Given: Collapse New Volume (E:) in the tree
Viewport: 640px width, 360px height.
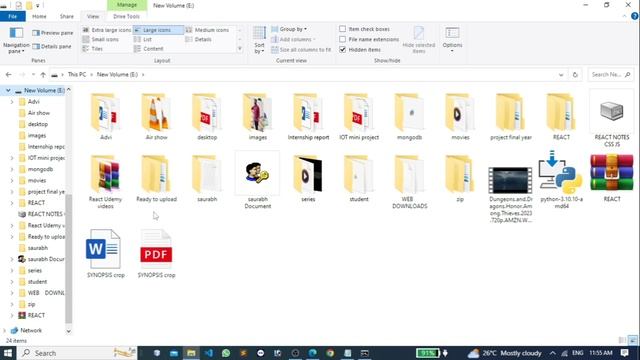Looking at the screenshot, I should tap(8, 90).
